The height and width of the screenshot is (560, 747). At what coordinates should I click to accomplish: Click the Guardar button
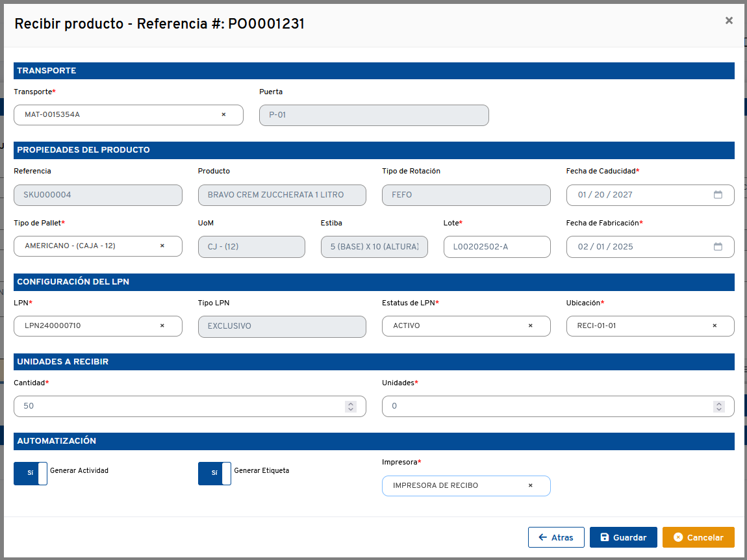(x=623, y=537)
